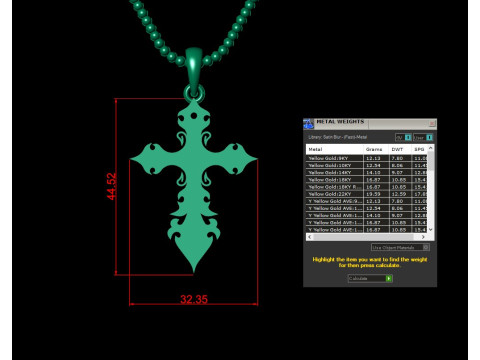Click the 12.59 DWT value
This screenshot has height=360, width=480.
pyautogui.click(x=399, y=194)
